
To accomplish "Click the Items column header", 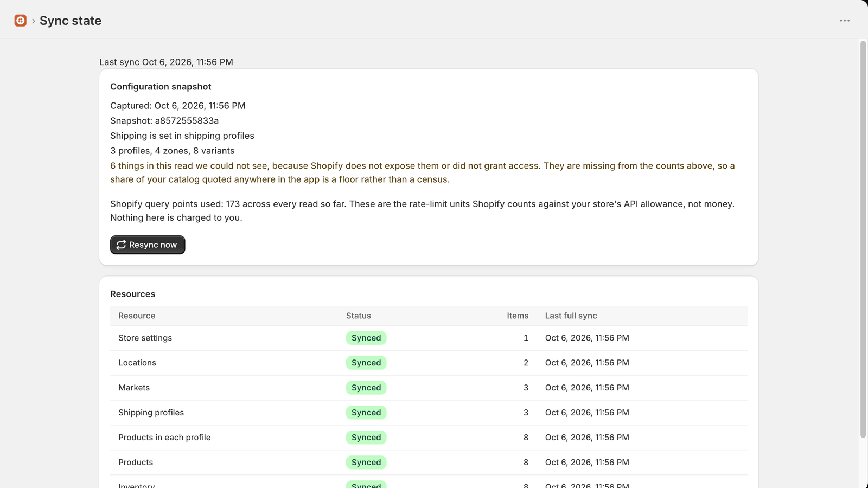I will [x=518, y=316].
